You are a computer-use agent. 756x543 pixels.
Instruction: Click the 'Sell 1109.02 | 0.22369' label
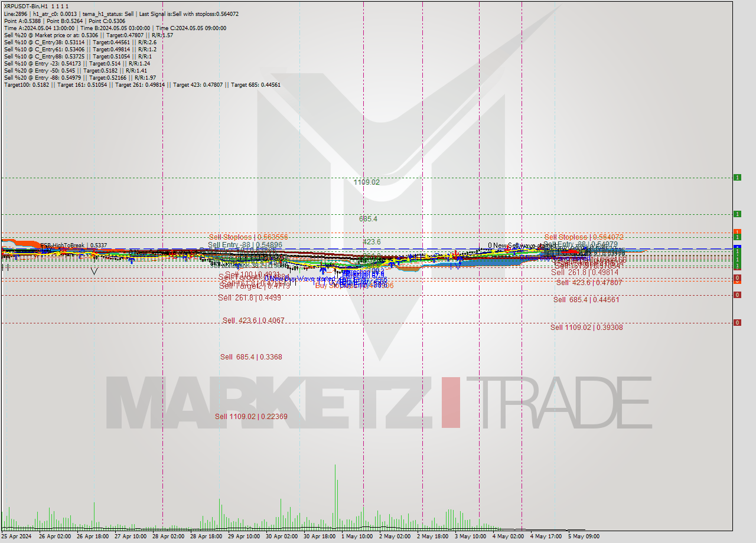[251, 416]
